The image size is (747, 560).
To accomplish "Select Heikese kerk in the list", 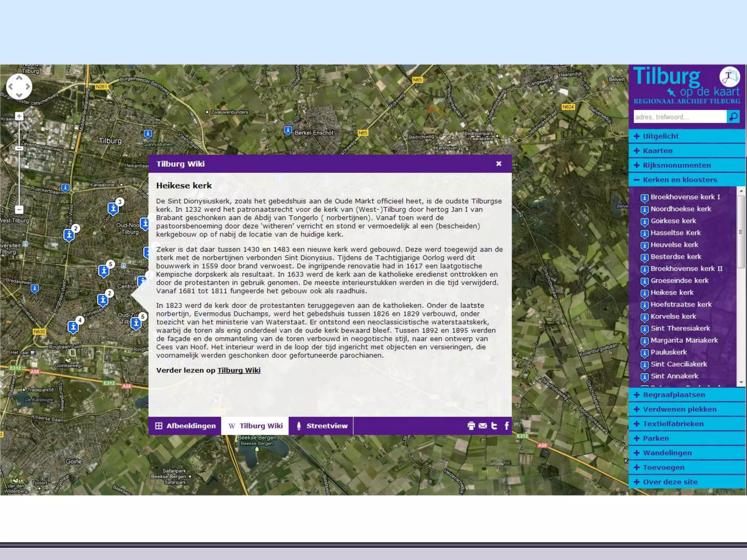I will [x=672, y=292].
